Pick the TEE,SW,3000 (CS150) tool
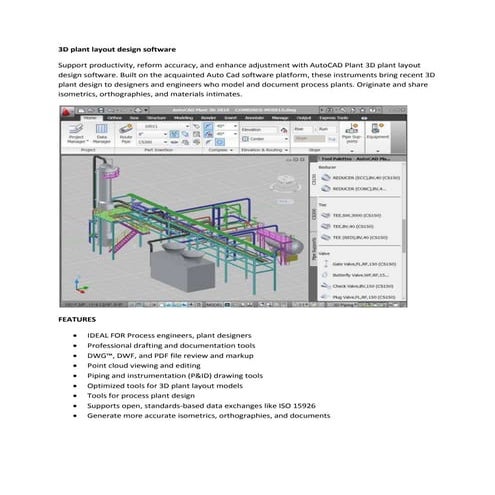Image resolution: width=495 pixels, height=495 pixels. (352, 215)
